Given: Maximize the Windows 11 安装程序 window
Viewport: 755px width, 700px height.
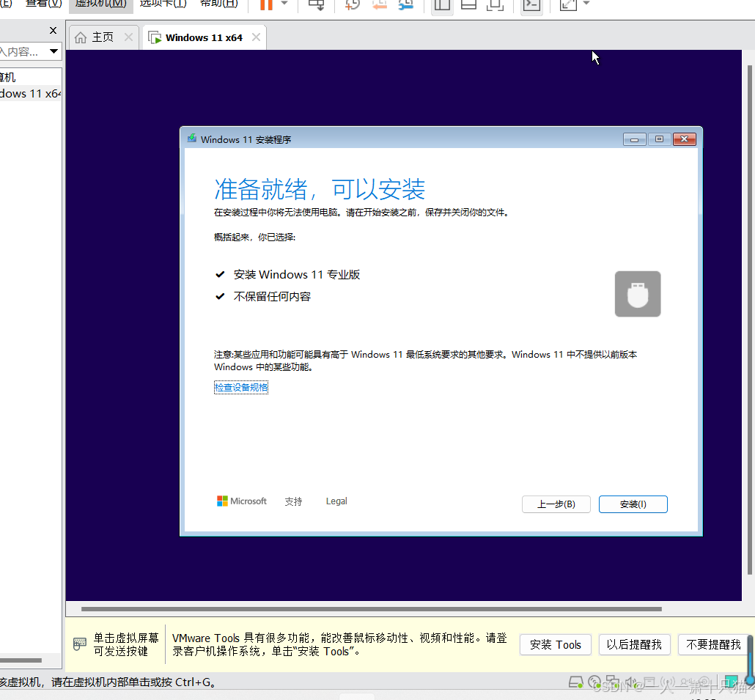Looking at the screenshot, I should point(659,139).
